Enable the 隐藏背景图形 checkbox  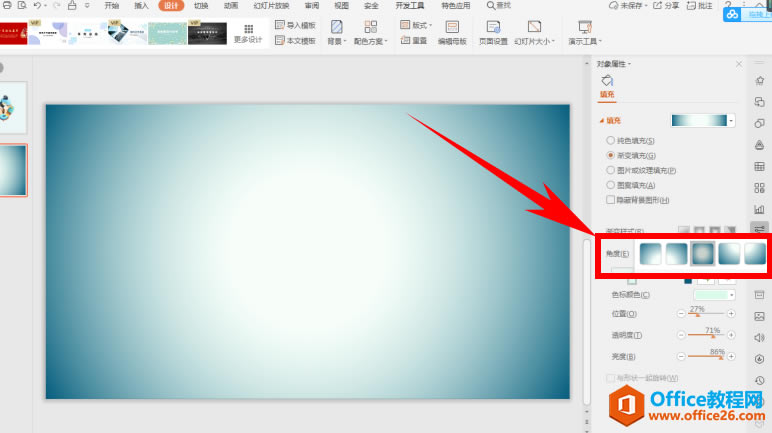(x=611, y=200)
